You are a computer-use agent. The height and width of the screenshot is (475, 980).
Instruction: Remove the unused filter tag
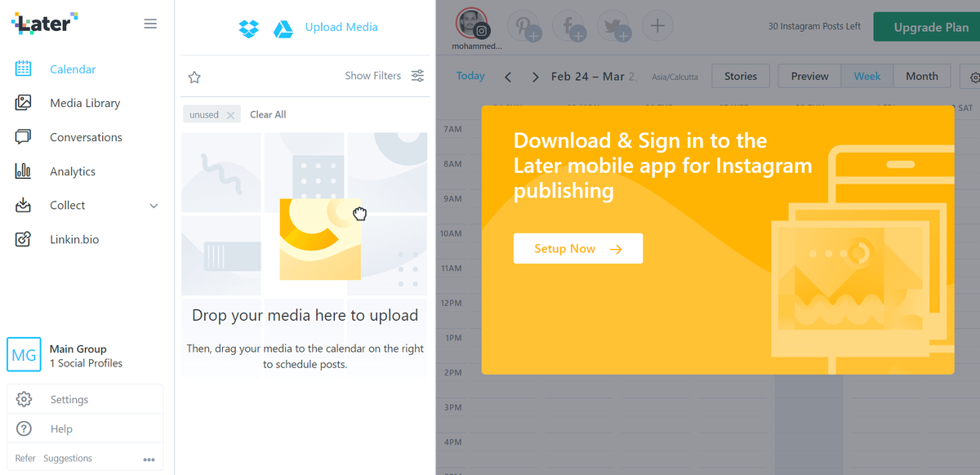230,115
